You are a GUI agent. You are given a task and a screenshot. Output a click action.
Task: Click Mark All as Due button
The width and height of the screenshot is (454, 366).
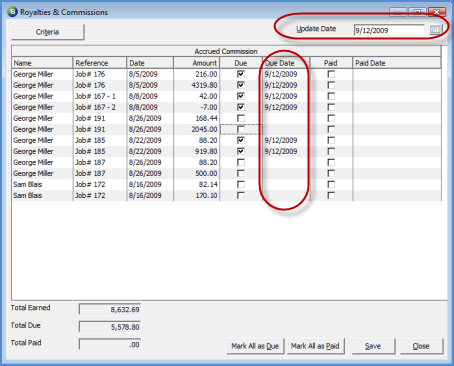(x=255, y=346)
